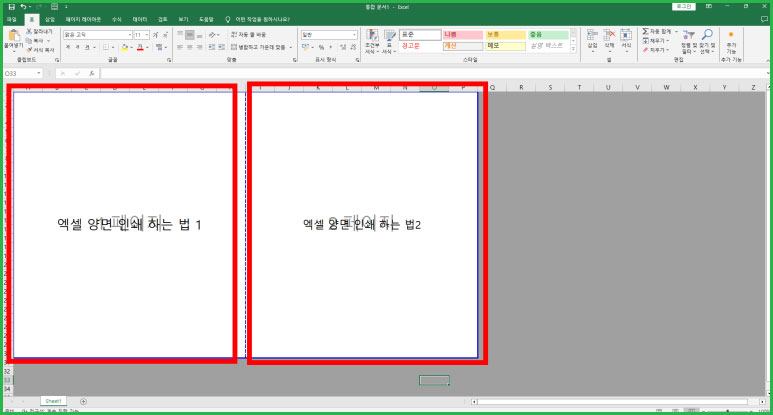The image size is (773, 415).
Task: Toggle underline formatting
Action: (87, 47)
